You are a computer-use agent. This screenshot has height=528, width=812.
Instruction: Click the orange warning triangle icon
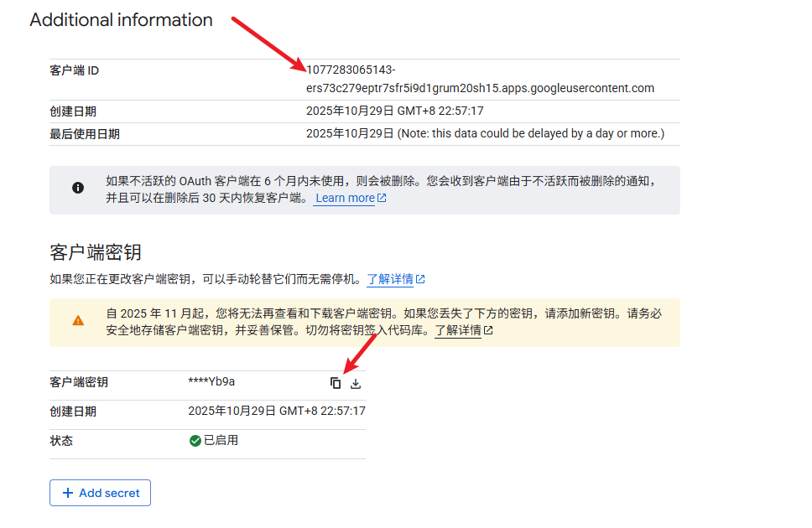coord(78,320)
